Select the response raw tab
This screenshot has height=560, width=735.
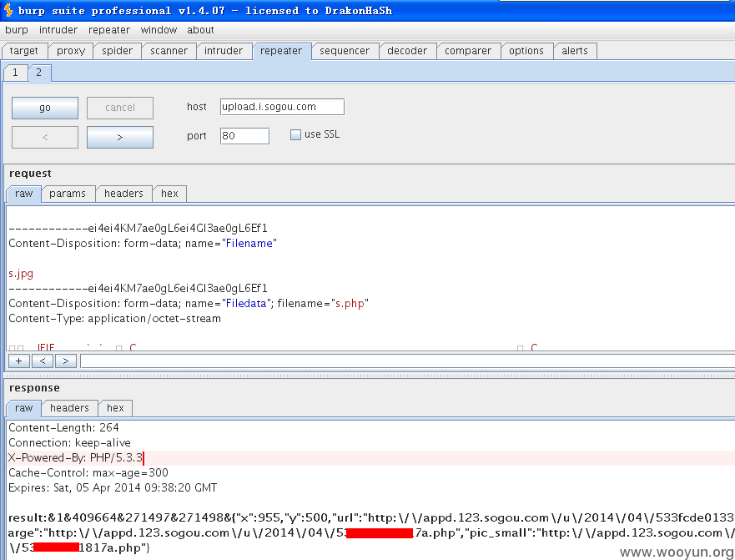coord(24,408)
